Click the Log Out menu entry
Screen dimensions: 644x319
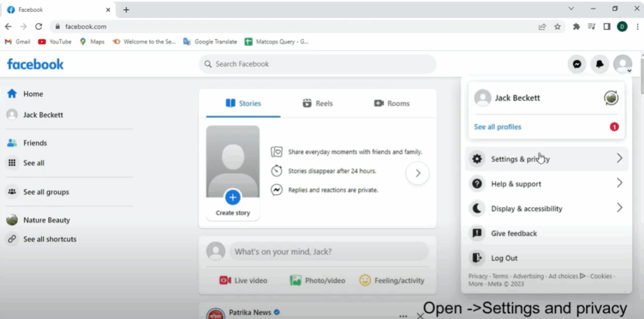tap(547, 258)
